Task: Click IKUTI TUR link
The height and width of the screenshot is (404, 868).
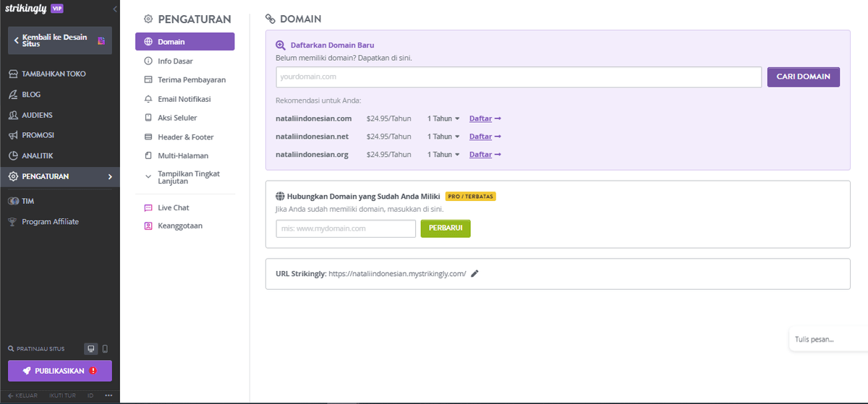Action: click(62, 395)
